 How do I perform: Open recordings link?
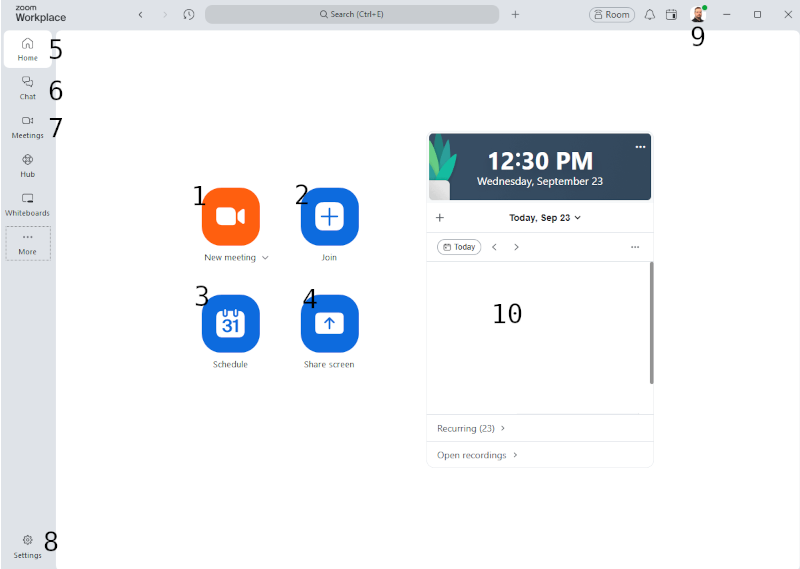pyautogui.click(x=477, y=455)
